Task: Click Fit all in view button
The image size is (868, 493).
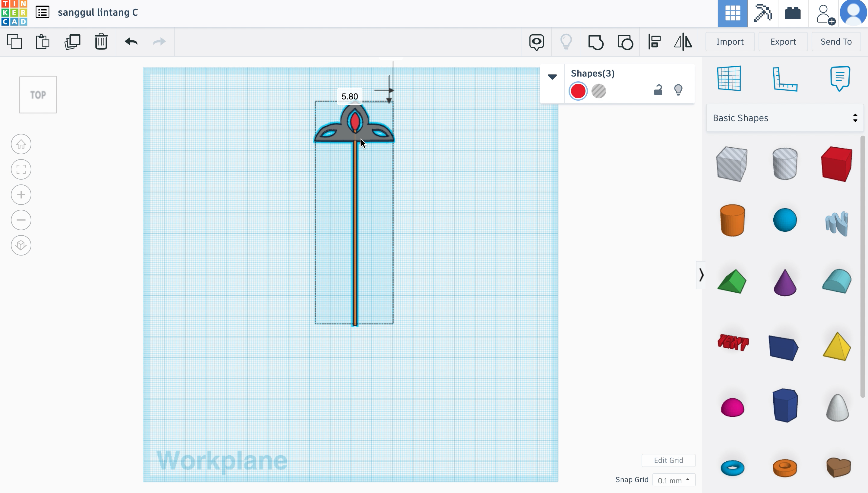Action: coord(21,169)
